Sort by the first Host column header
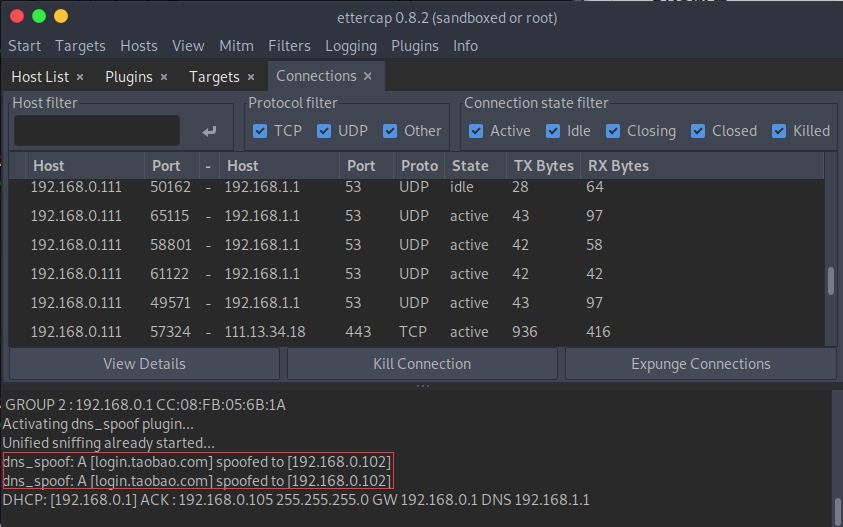The height and width of the screenshot is (527, 843). click(x=85, y=166)
